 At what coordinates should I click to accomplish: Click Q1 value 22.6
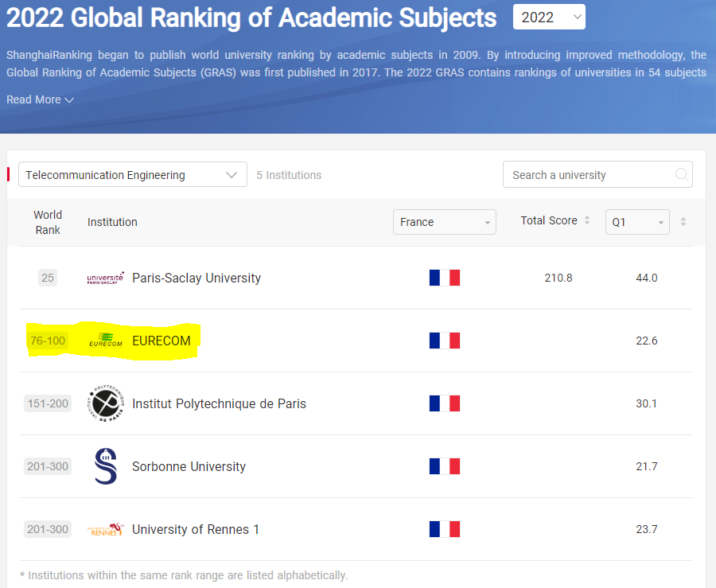(x=647, y=341)
